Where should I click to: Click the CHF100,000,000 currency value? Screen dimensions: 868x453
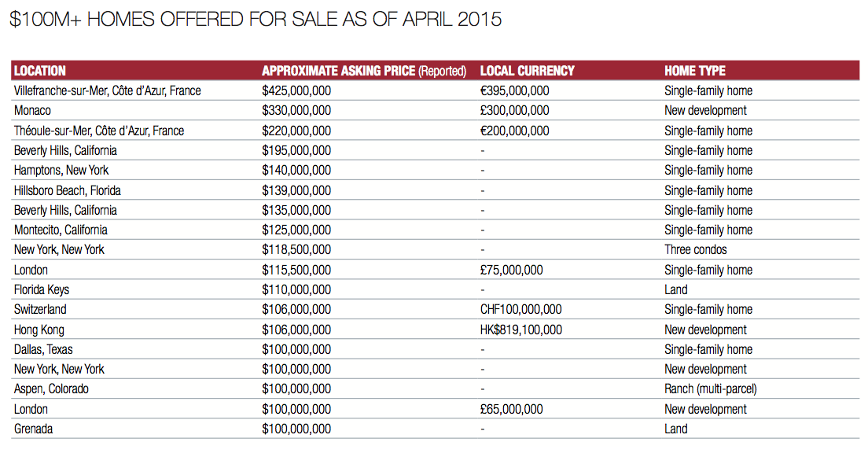(x=520, y=309)
